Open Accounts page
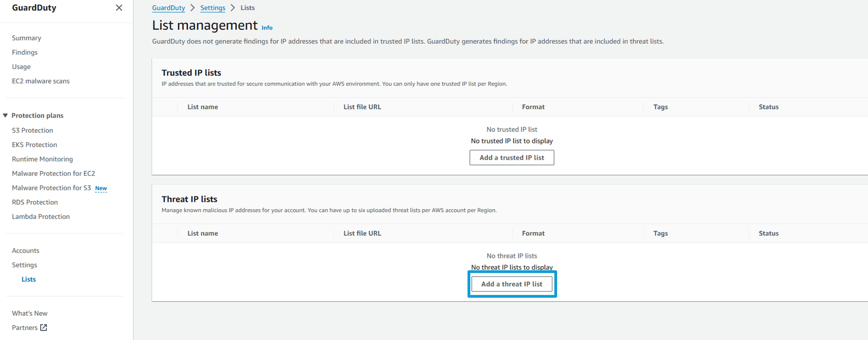868x340 pixels. (x=26, y=250)
